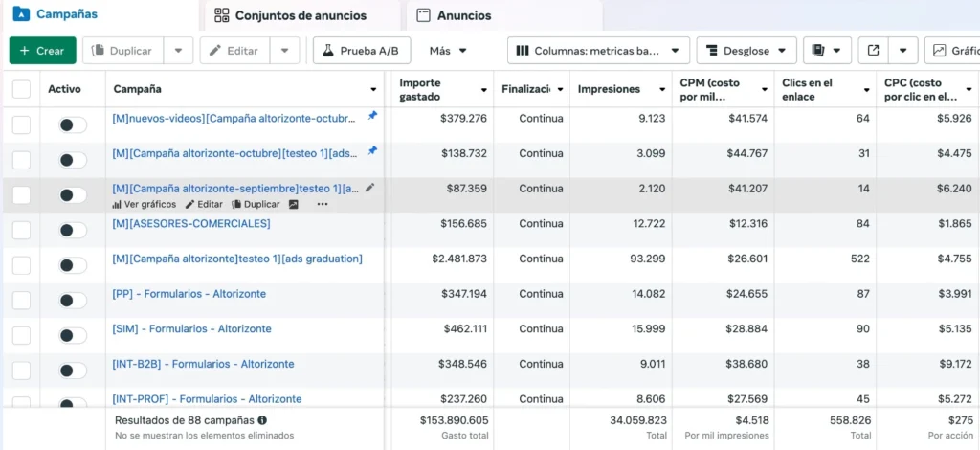The width and height of the screenshot is (980, 450).
Task: Click the export icon button in toolbar
Action: click(873, 51)
